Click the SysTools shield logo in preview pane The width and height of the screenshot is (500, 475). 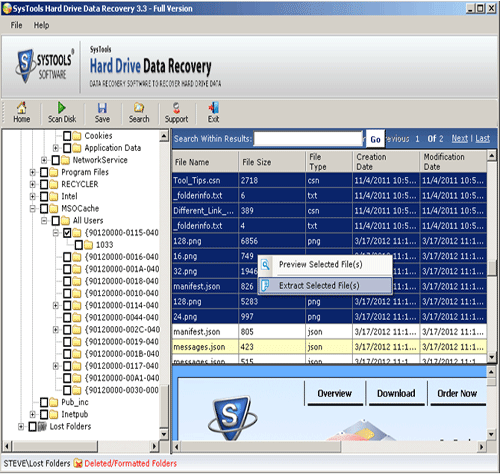(232, 417)
